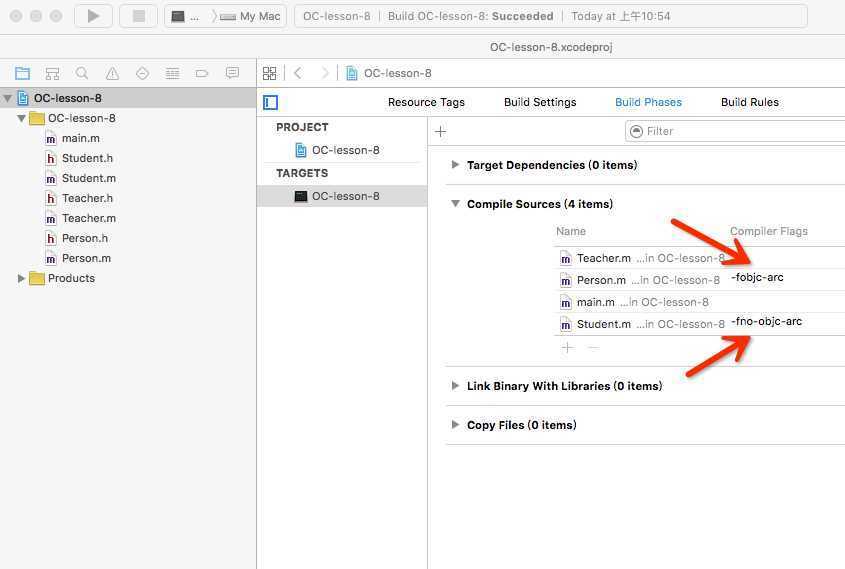Open the Report navigator speech icon
The width and height of the screenshot is (845, 569).
[232, 73]
